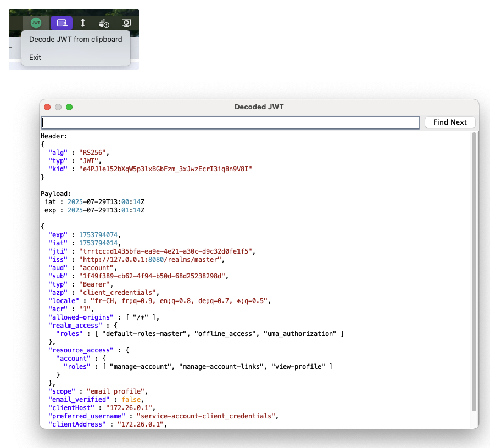
Task: Open the purple screen-sharing status icon
Action: (x=61, y=23)
